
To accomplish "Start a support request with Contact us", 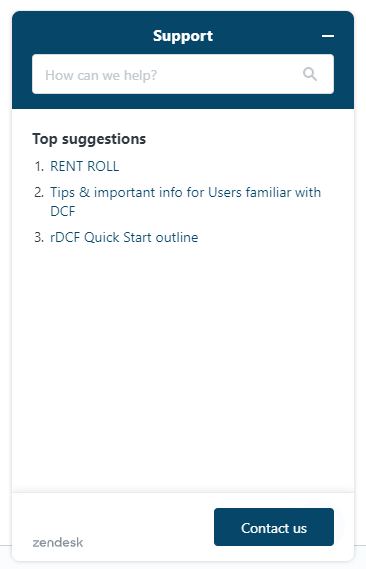I will click(x=274, y=527).
